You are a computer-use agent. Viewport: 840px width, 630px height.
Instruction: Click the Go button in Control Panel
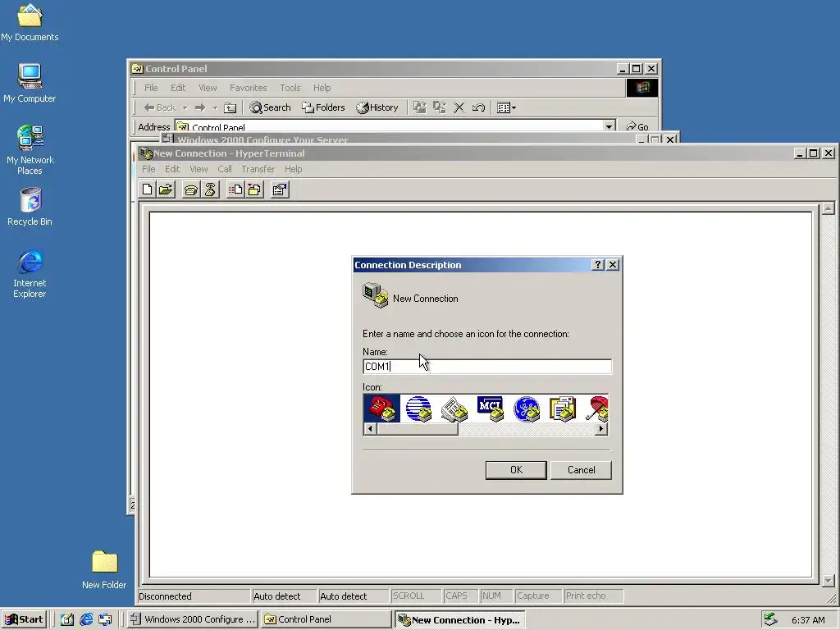[637, 126]
